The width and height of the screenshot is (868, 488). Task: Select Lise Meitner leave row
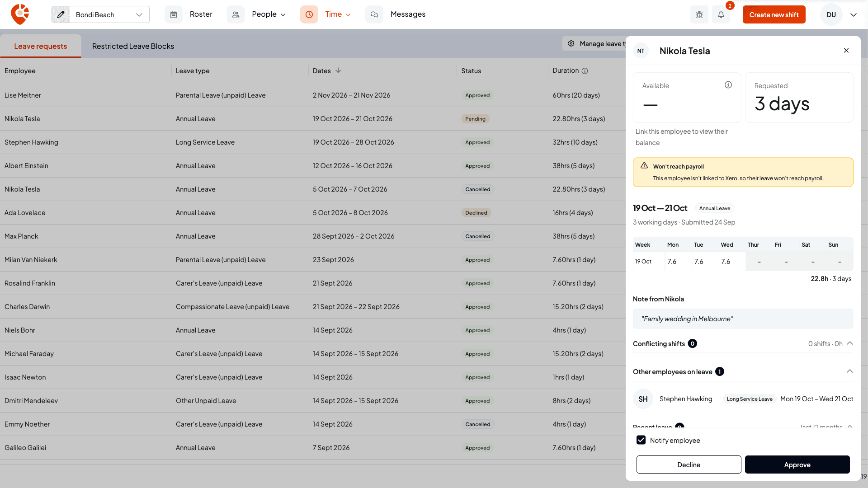(313, 95)
